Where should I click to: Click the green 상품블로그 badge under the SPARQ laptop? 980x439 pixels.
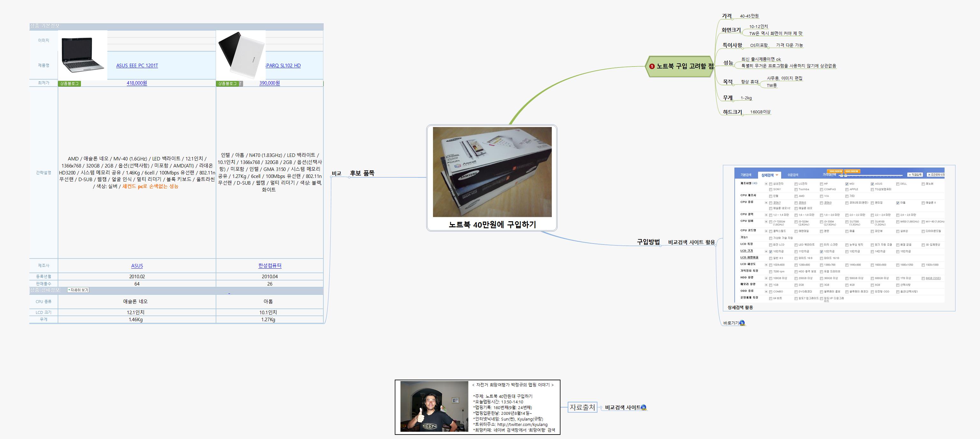[227, 84]
